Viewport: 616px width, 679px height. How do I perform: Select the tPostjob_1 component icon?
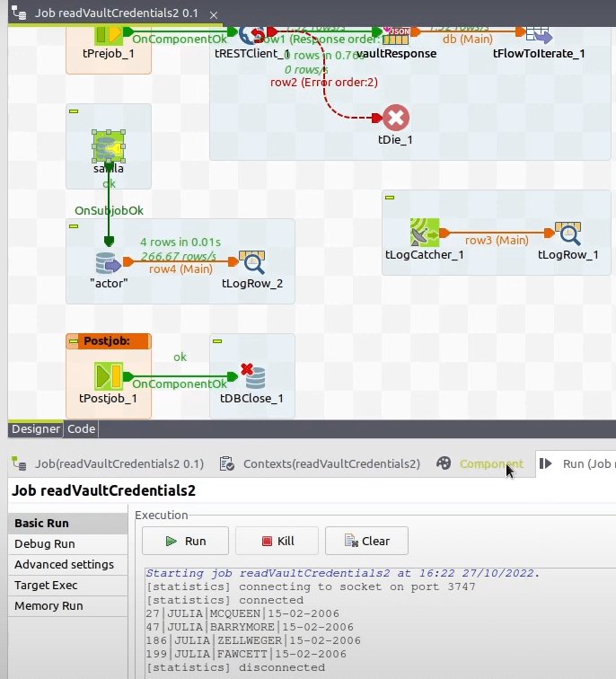pyautogui.click(x=109, y=375)
